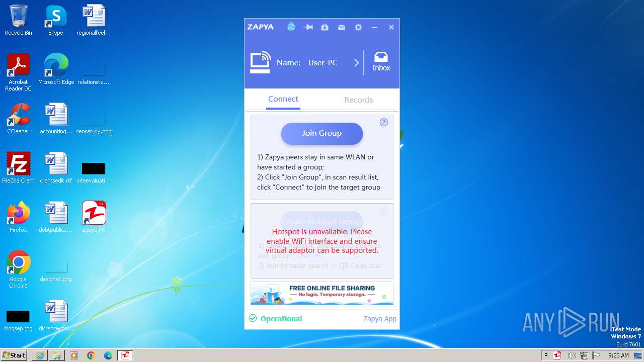Viewport: 644px width, 362px height.
Task: Open designat.png desktop file
Action: click(56, 271)
